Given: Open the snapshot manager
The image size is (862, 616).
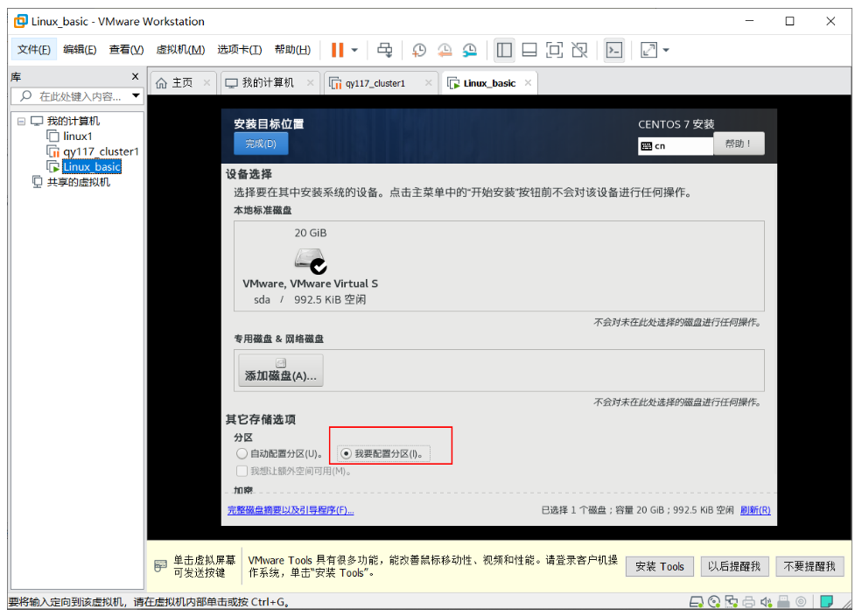Looking at the screenshot, I should point(469,50).
